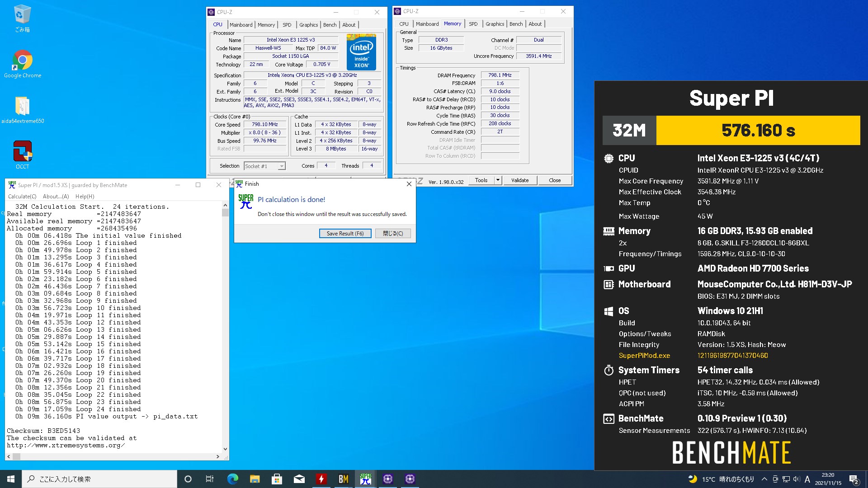Open Help(H) menu in Super PI
Screen dimensions: 868x488
[x=85, y=197]
